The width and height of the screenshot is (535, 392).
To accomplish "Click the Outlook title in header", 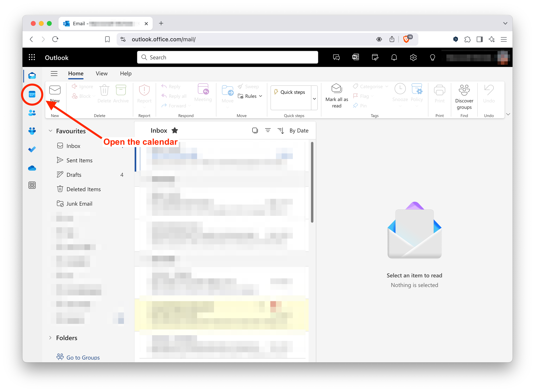I will tap(57, 58).
